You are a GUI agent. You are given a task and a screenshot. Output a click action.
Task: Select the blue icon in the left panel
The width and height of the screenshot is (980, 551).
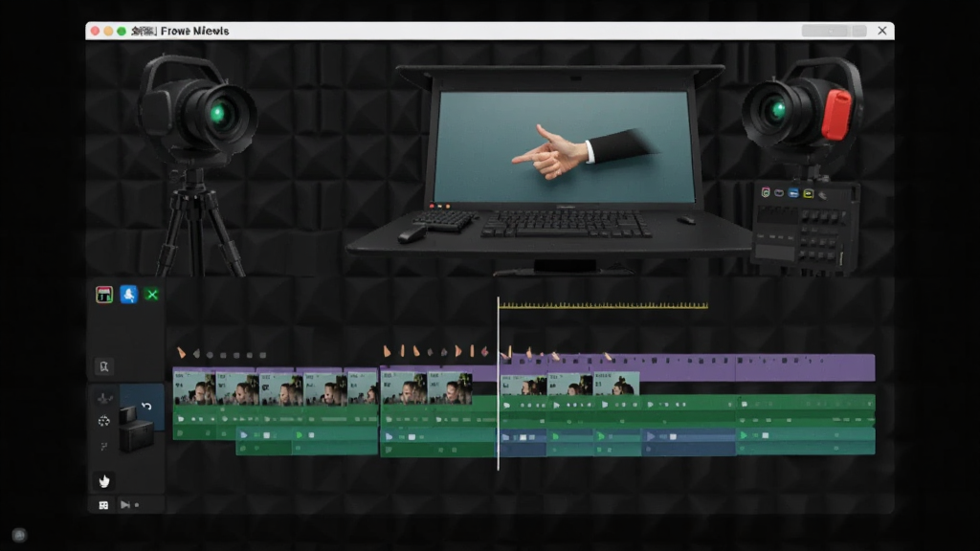tap(129, 295)
